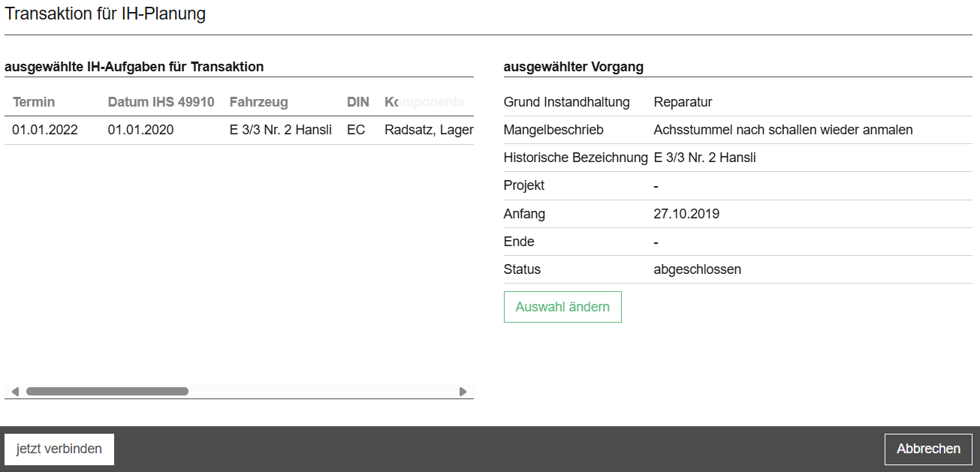Click the horizontal scrollbar thumb
Image resolution: width=980 pixels, height=472 pixels.
107,392
